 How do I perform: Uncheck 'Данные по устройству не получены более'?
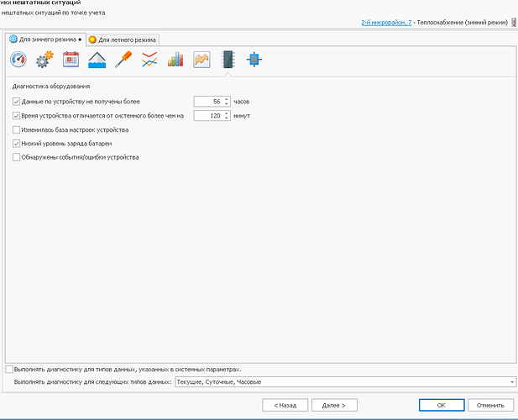click(x=17, y=101)
